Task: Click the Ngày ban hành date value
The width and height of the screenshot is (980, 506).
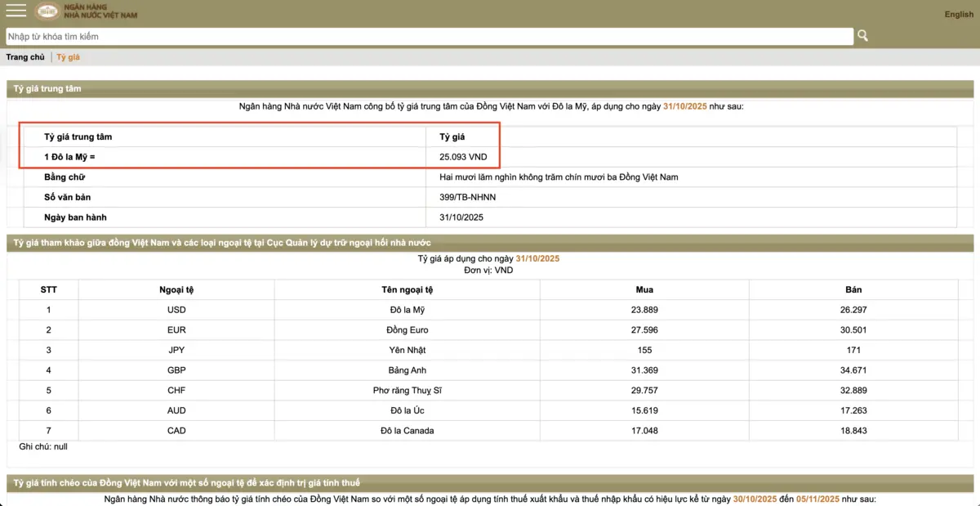Action: coord(461,217)
